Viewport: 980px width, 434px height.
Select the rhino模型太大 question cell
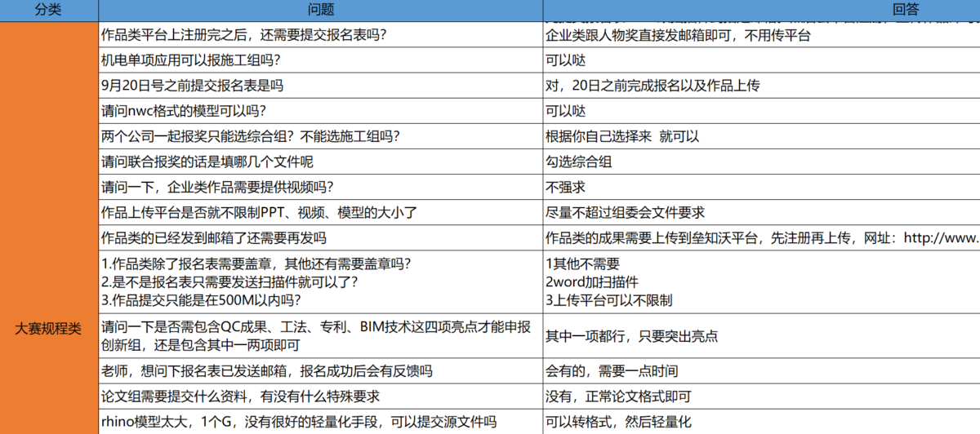click(x=320, y=422)
